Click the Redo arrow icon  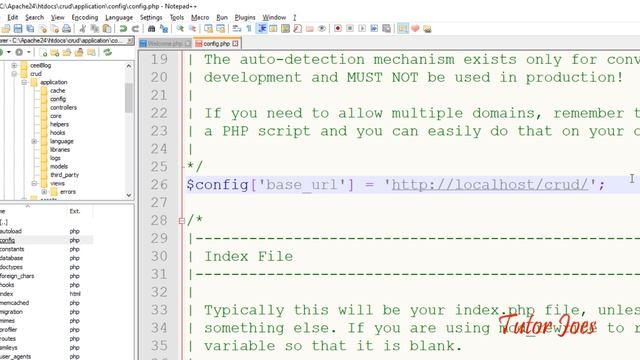(135, 29)
